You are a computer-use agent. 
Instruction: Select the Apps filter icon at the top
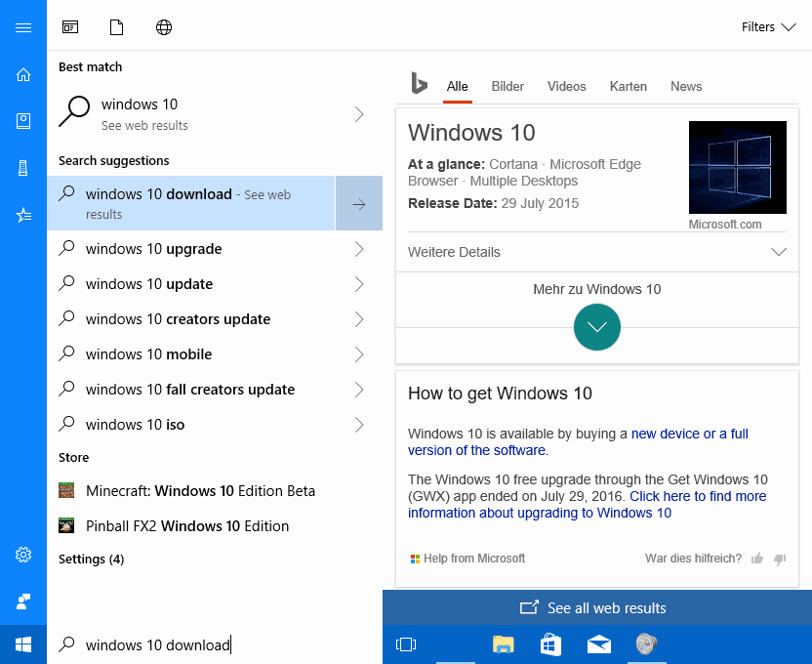[69, 26]
